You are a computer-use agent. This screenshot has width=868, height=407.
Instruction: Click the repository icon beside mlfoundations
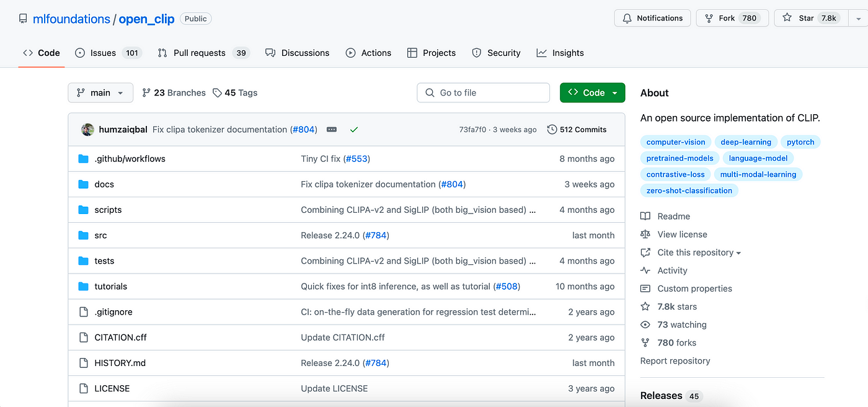23,19
